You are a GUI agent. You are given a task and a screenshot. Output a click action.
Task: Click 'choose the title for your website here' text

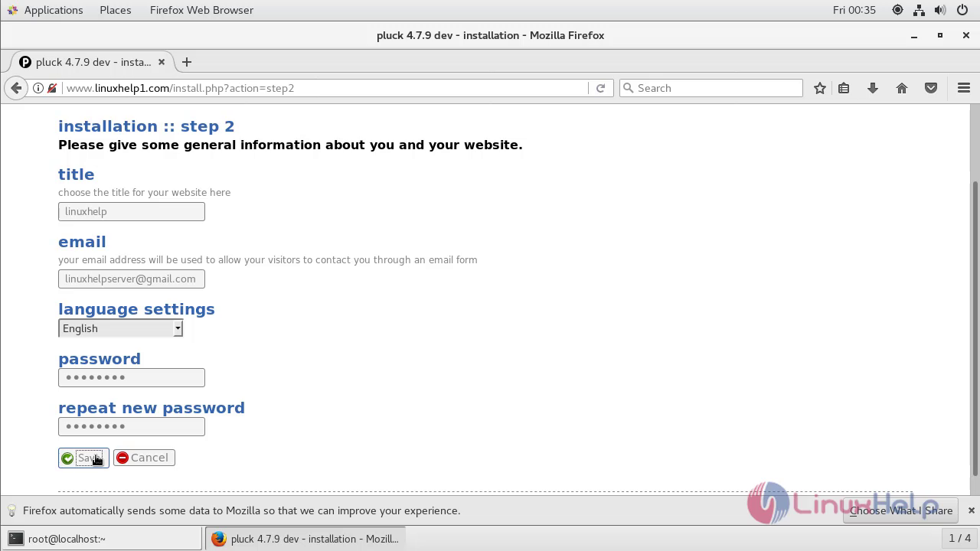click(x=144, y=193)
